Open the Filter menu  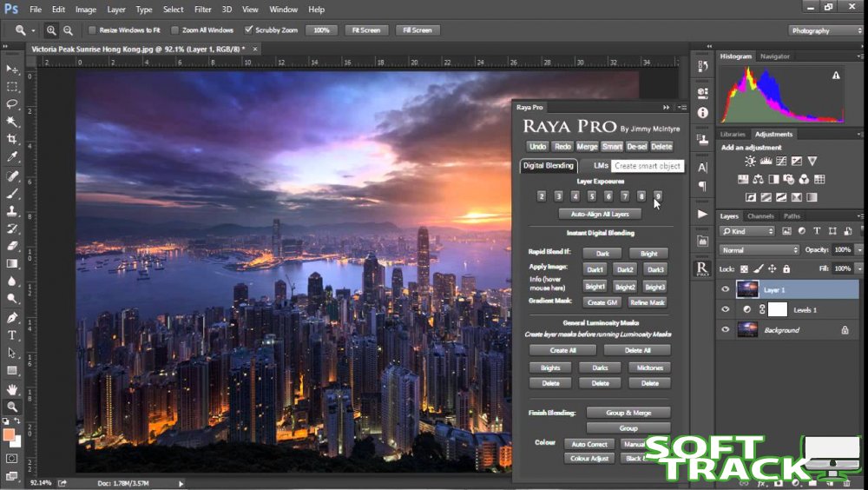coord(202,10)
